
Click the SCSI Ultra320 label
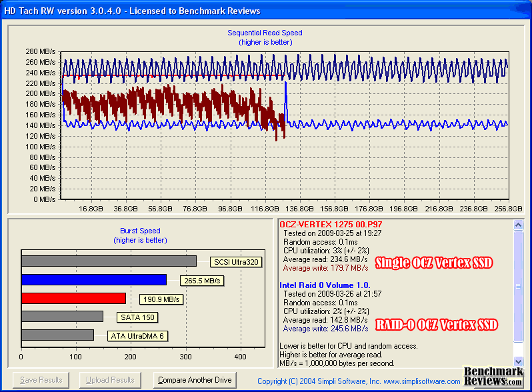coord(236,262)
